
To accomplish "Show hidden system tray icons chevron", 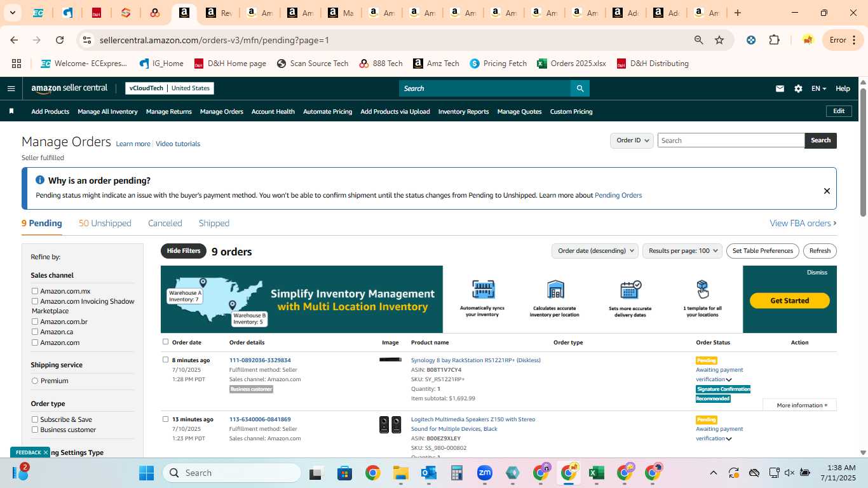I will point(713,473).
